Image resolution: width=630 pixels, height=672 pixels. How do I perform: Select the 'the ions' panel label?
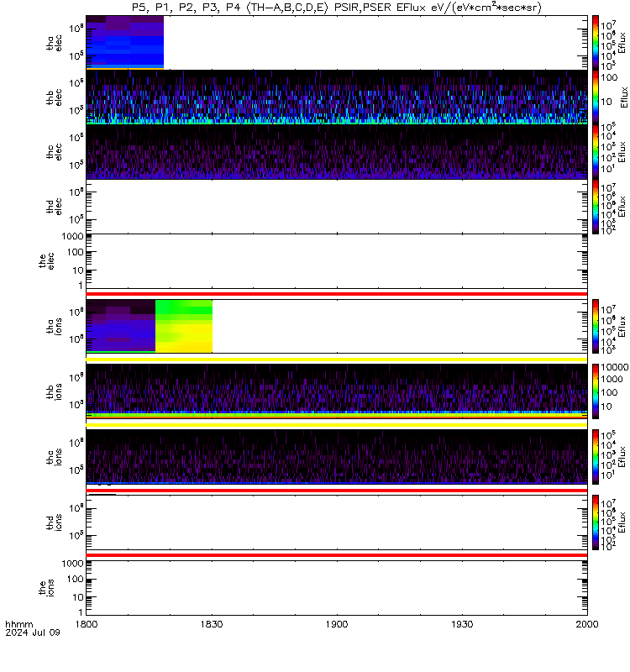point(46,588)
